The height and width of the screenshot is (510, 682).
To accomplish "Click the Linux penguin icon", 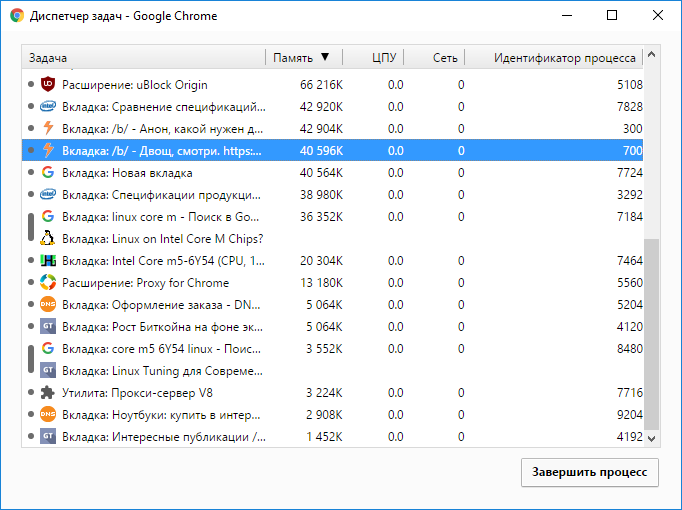I will click(48, 238).
